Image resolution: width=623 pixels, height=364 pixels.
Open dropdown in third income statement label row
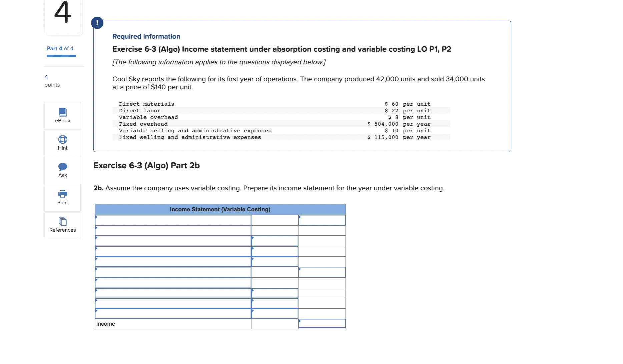173,241
